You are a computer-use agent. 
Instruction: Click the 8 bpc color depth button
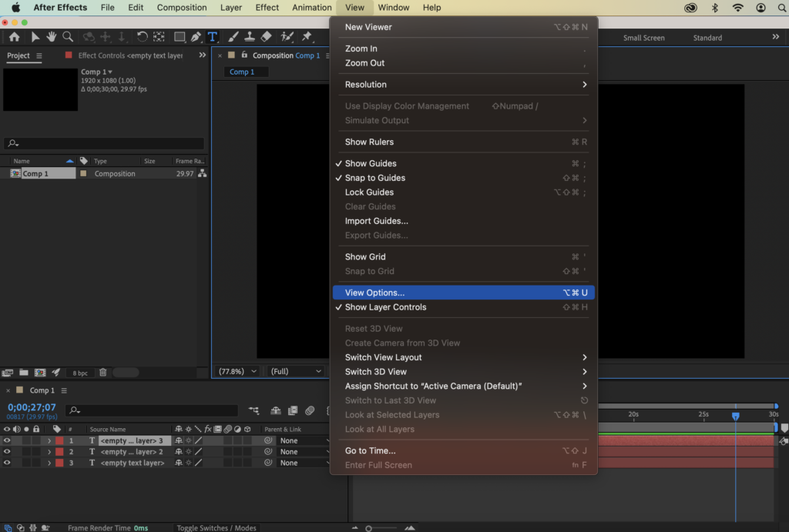click(x=80, y=373)
